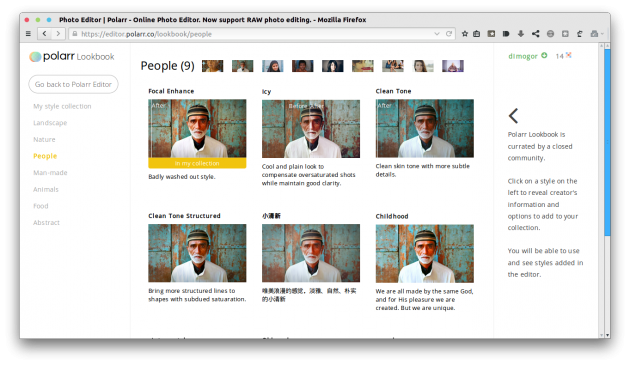Open the small dropdown arrow after the last toolbar icon
Viewport: 630px width, 365px height.
[602, 34]
